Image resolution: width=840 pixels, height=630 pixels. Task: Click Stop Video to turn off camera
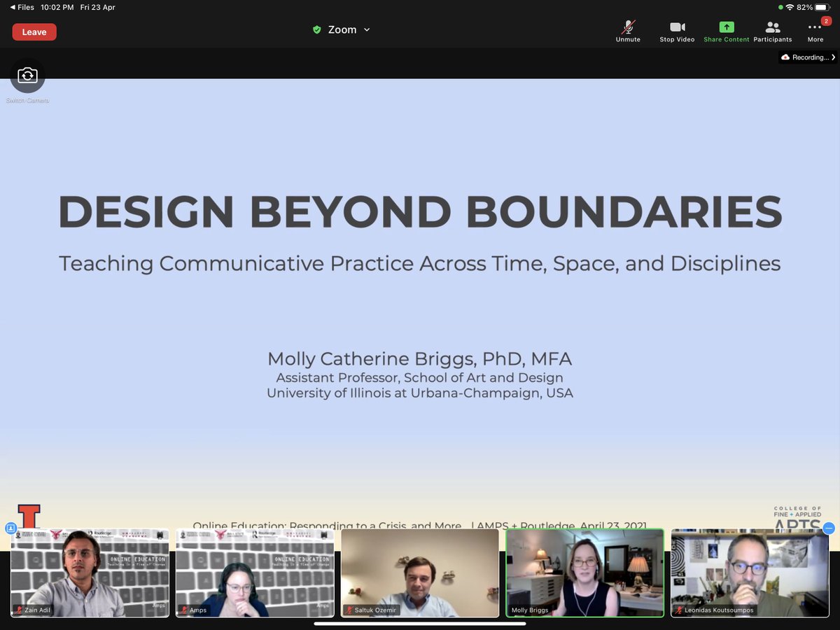(x=676, y=29)
